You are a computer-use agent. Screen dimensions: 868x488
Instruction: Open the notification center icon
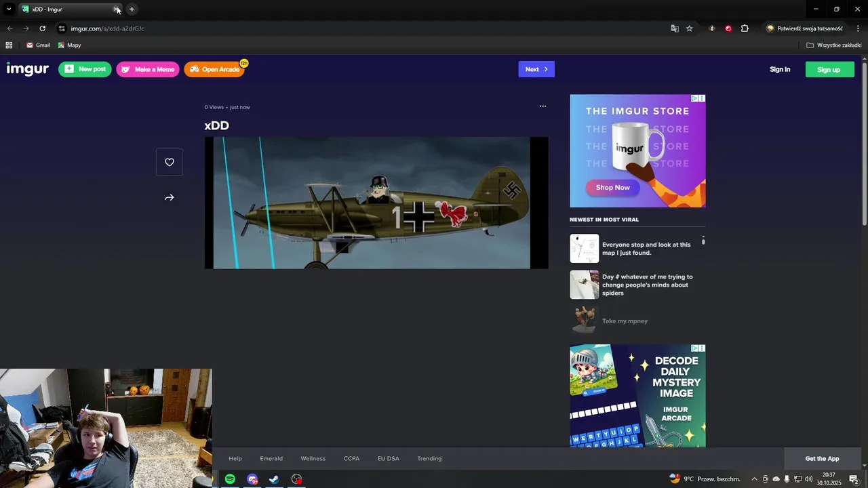coord(854,479)
